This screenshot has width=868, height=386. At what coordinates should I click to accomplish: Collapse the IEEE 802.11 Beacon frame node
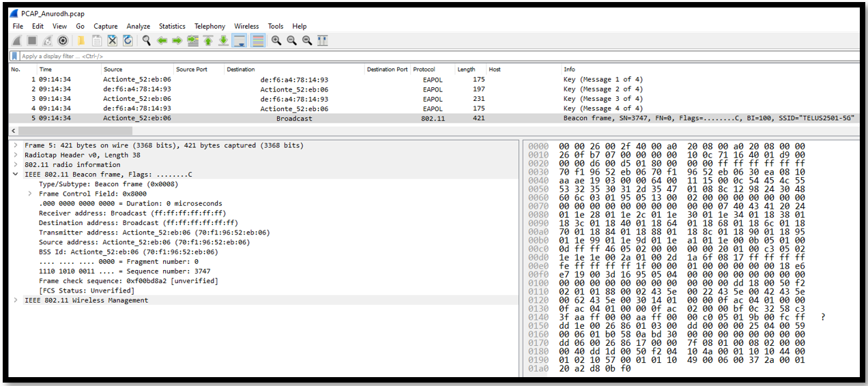tap(16, 175)
